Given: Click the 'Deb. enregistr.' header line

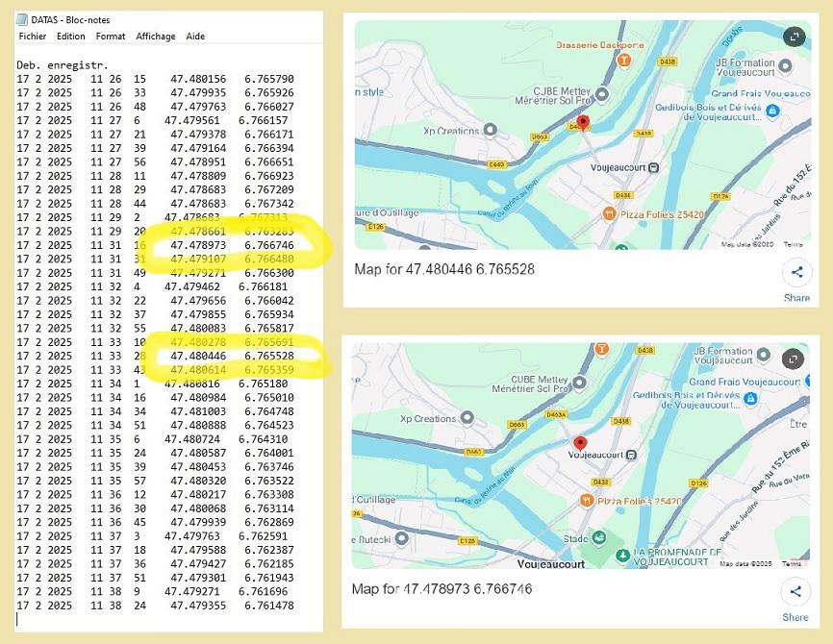Looking at the screenshot, I should 63,65.
